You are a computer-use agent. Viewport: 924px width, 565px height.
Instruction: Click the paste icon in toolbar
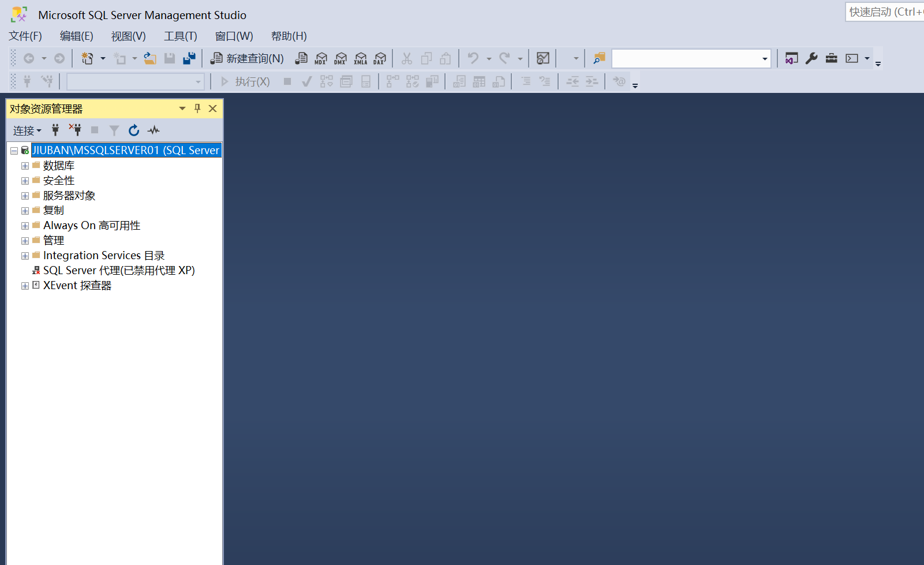coord(446,58)
